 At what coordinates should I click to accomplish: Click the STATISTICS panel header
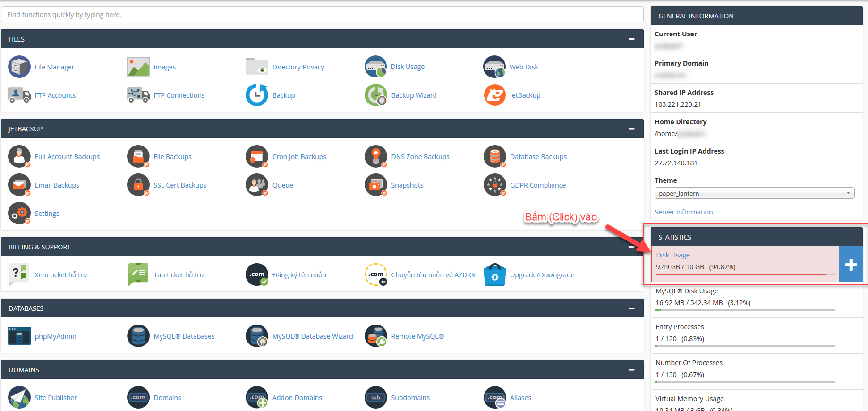[x=757, y=237]
